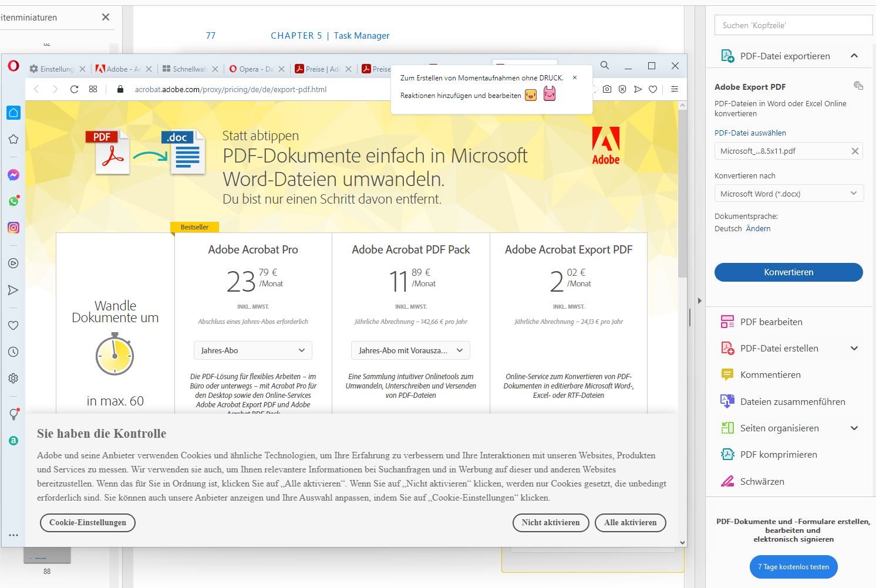Click the pink face reaction emoji
The image size is (876, 588).
pyautogui.click(x=550, y=94)
